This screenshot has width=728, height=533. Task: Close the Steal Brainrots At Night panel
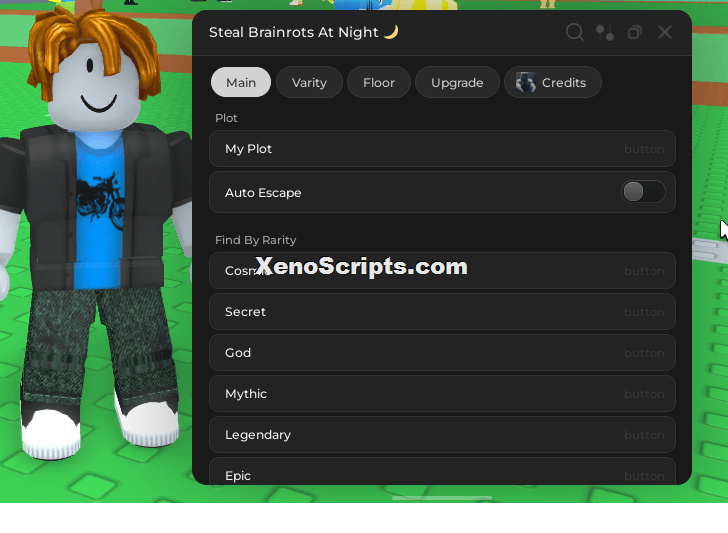pos(665,32)
